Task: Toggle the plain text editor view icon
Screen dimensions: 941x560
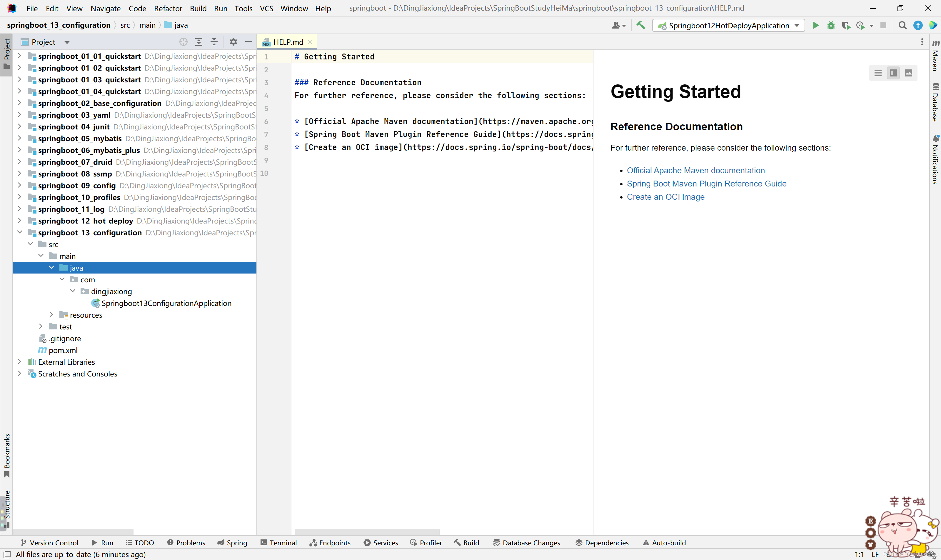Action: pos(878,72)
